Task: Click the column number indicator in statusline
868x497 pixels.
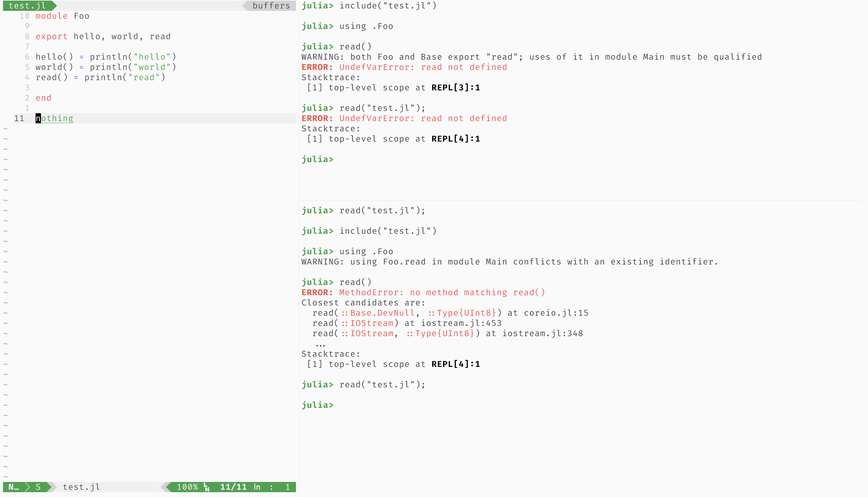Action: [287, 487]
